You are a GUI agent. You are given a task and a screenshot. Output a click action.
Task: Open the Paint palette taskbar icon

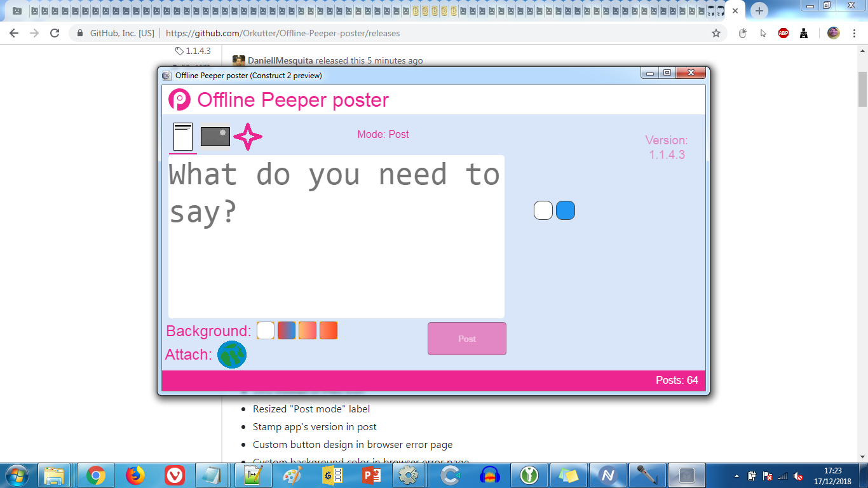(293, 475)
